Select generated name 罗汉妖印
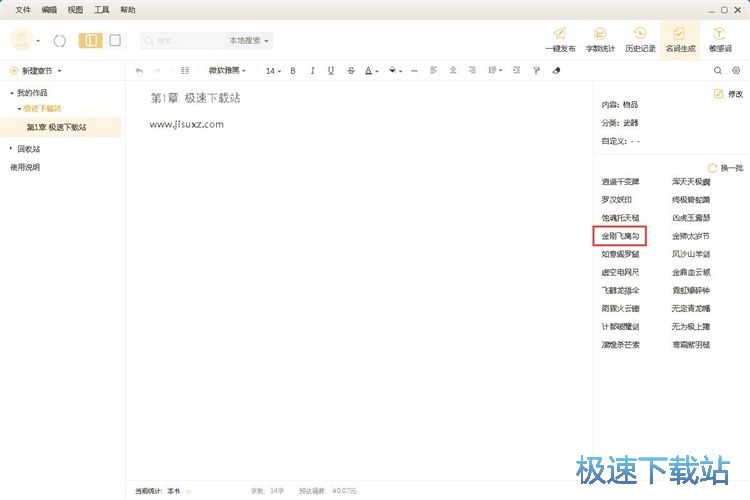 coord(617,200)
